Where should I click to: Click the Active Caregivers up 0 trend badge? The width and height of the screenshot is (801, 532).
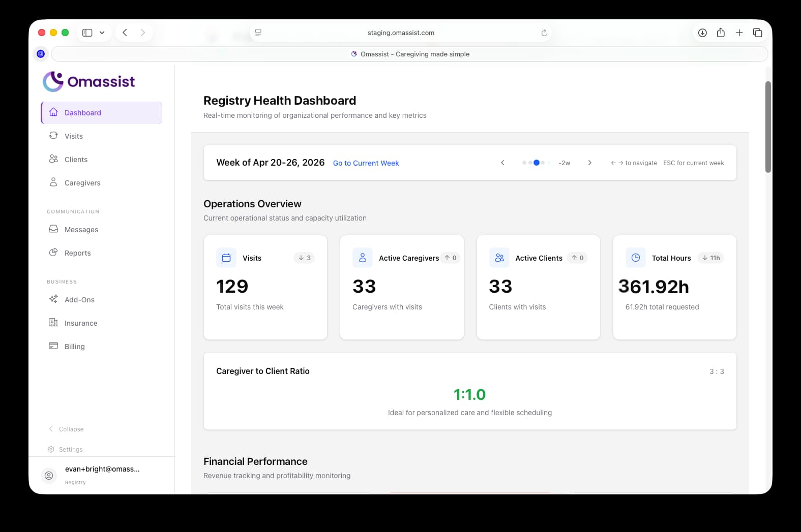[x=451, y=258]
